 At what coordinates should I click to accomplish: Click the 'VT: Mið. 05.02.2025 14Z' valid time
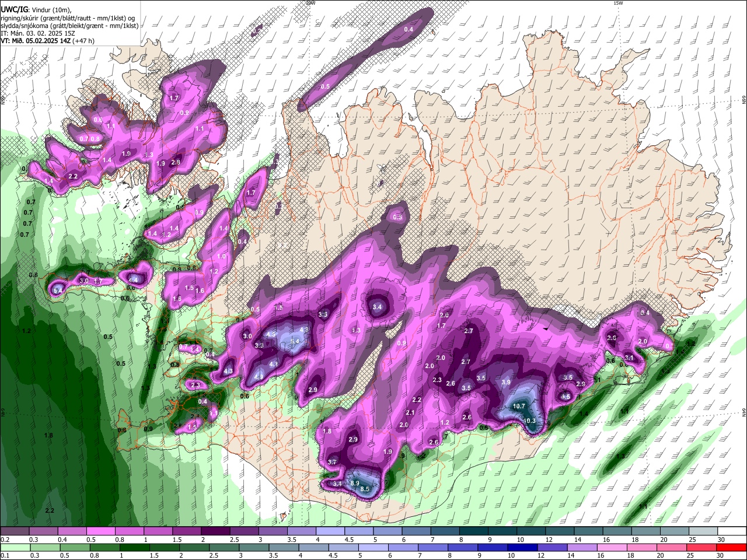pyautogui.click(x=36, y=41)
